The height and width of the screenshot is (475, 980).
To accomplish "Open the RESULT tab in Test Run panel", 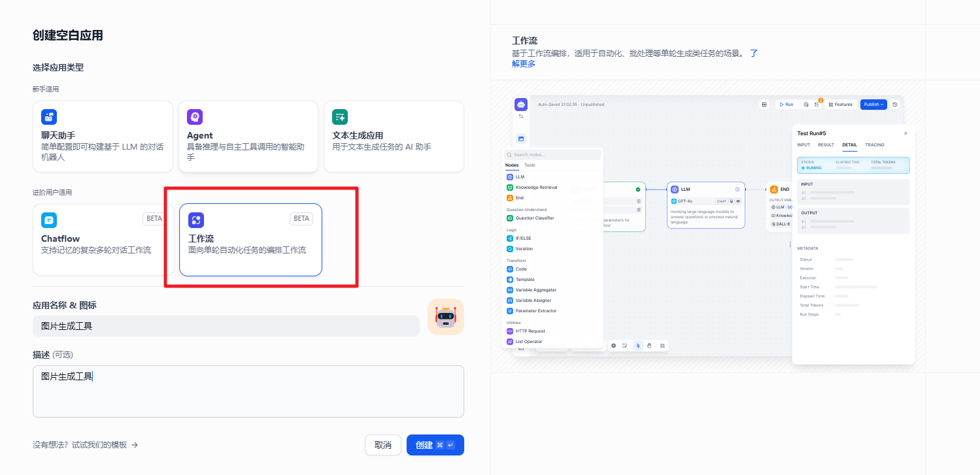I will pyautogui.click(x=826, y=145).
